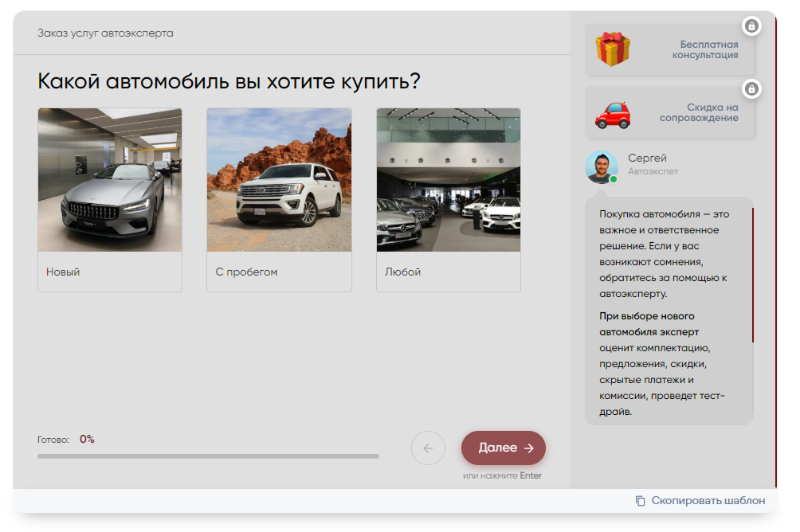The image size is (800, 532).
Task: Click the green online status dot
Action: tap(614, 180)
